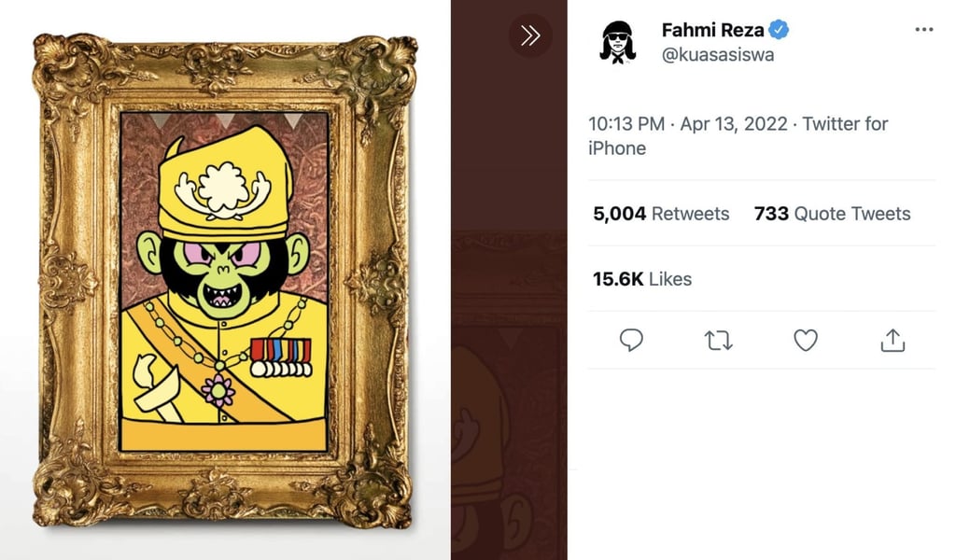Open the 733 Quote Tweets page

pos(832,214)
